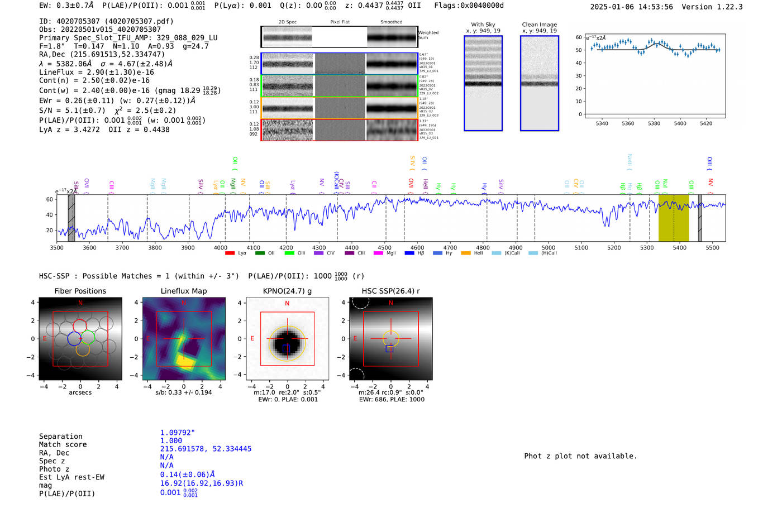Click the Match score value 1.000
This screenshot has width=782, height=532.
171,441
